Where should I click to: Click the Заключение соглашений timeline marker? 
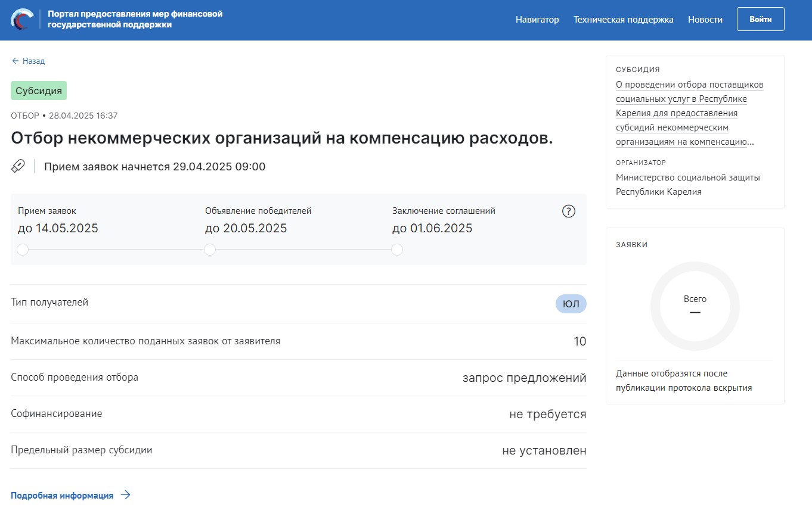(x=397, y=250)
